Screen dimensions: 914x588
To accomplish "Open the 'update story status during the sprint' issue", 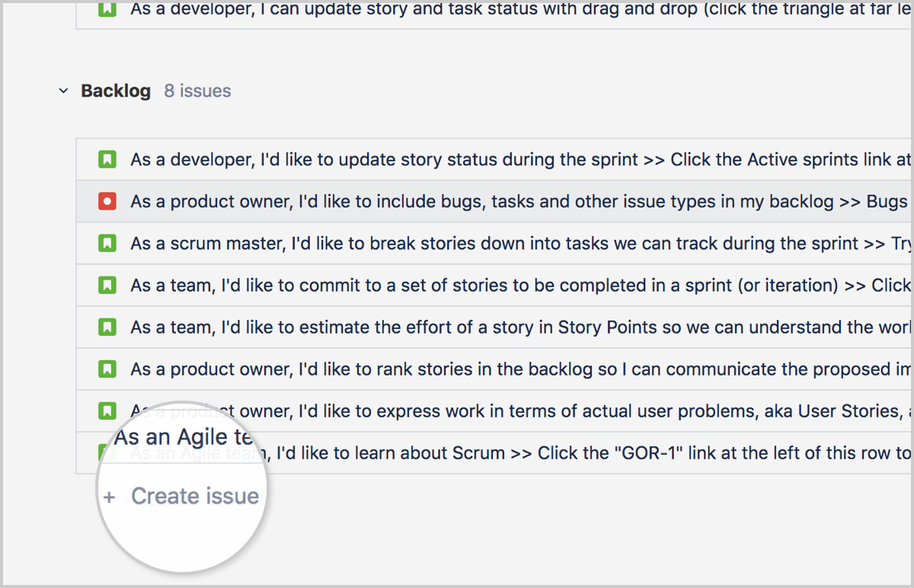I will click(457, 159).
